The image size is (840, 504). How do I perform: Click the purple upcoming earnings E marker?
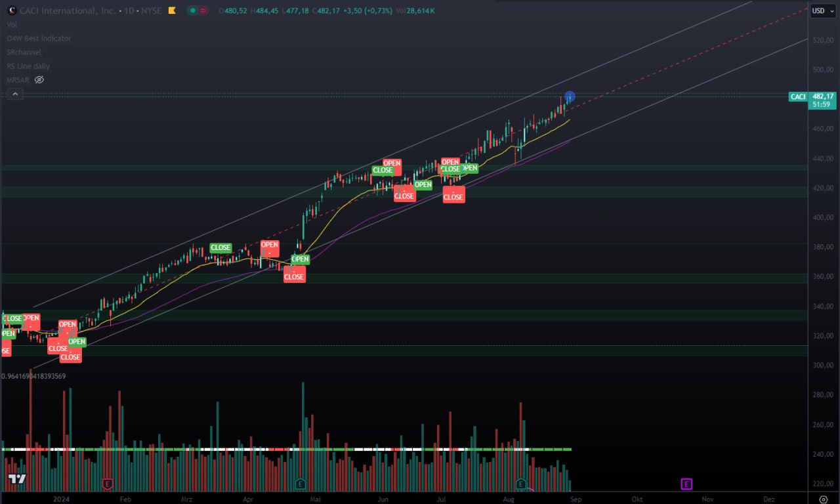[686, 484]
